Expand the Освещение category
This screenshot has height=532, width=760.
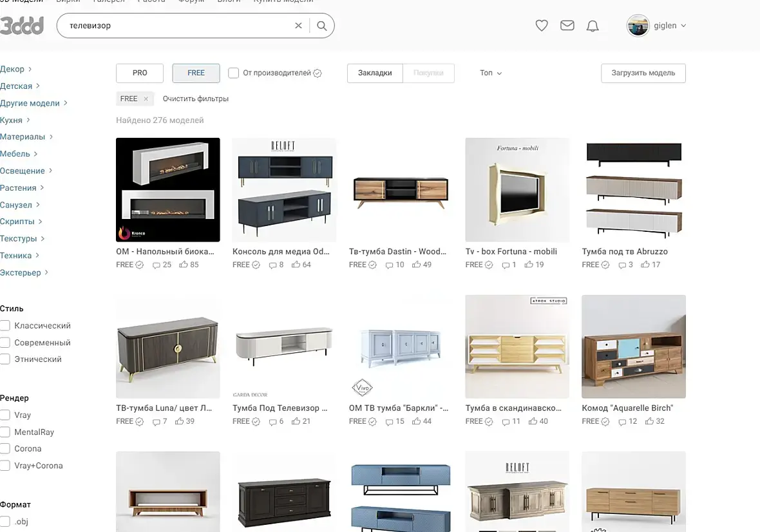[x=26, y=171]
